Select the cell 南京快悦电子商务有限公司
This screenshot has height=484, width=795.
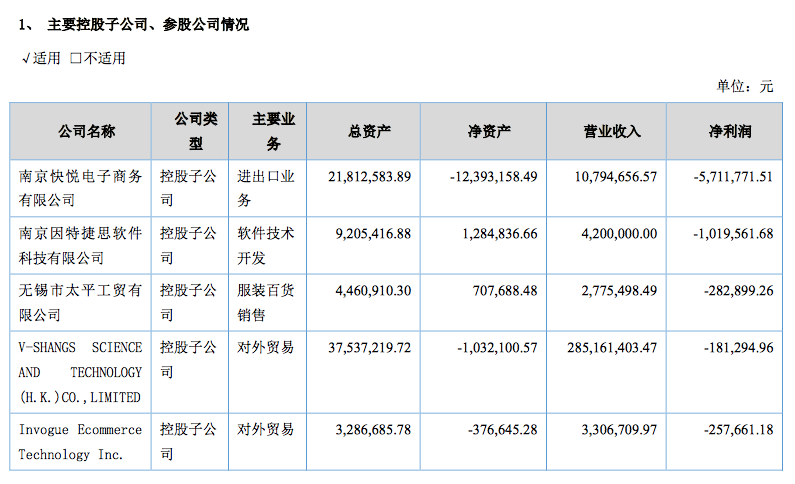pos(80,188)
